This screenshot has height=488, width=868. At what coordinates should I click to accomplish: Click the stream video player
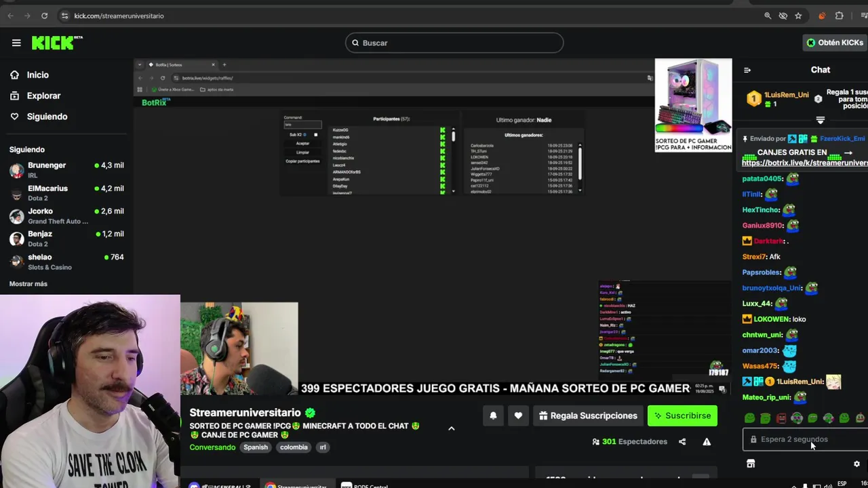click(x=432, y=227)
